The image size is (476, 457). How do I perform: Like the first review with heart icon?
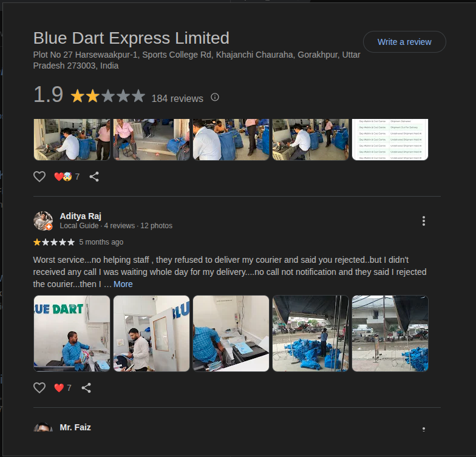(x=39, y=177)
